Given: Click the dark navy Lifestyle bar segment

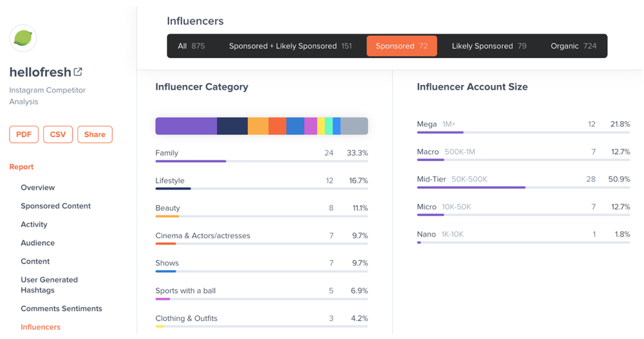Looking at the screenshot, I should click(232, 126).
